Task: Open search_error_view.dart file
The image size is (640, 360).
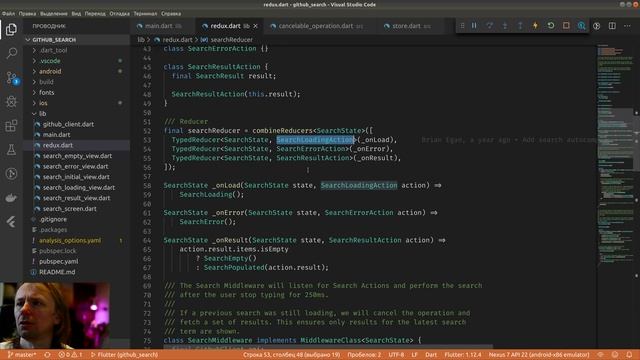Action: (76, 167)
